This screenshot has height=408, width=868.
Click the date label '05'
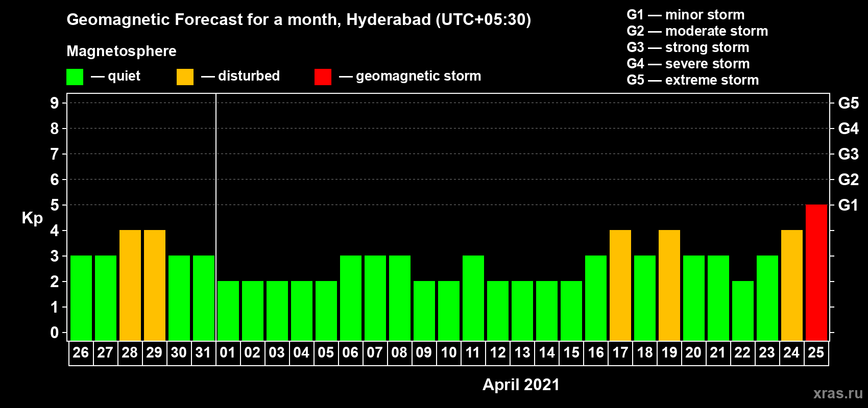tap(326, 352)
